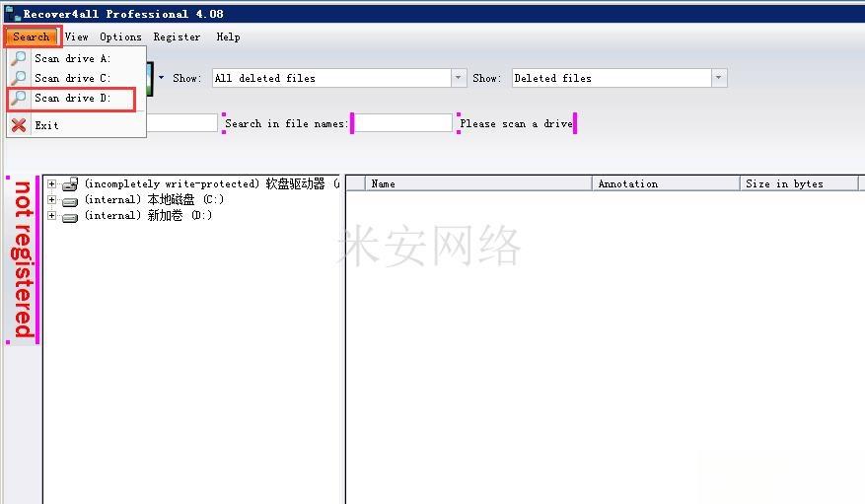Select Exit in the Search menu

pos(76,125)
